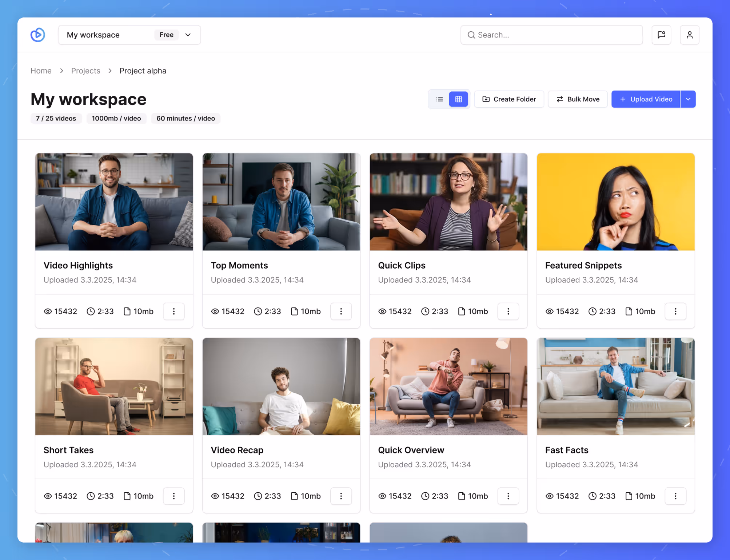The image size is (730, 560).
Task: Click the 60 minutes / video badge
Action: pyautogui.click(x=186, y=118)
